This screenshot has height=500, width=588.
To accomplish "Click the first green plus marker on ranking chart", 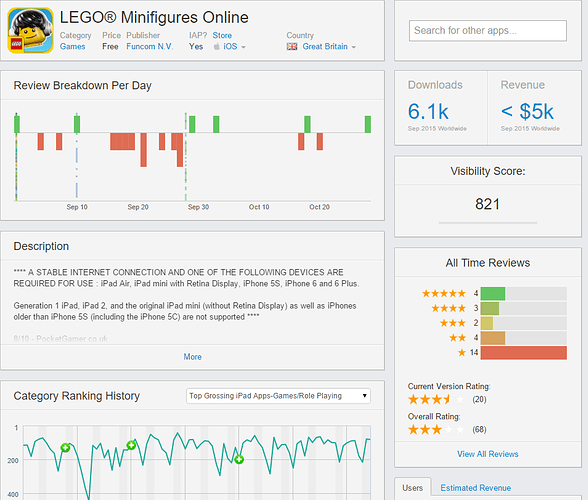I will pos(65,447).
